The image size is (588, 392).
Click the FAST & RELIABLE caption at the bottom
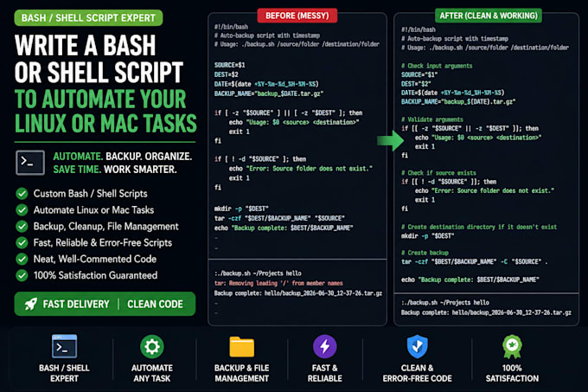tap(325, 373)
